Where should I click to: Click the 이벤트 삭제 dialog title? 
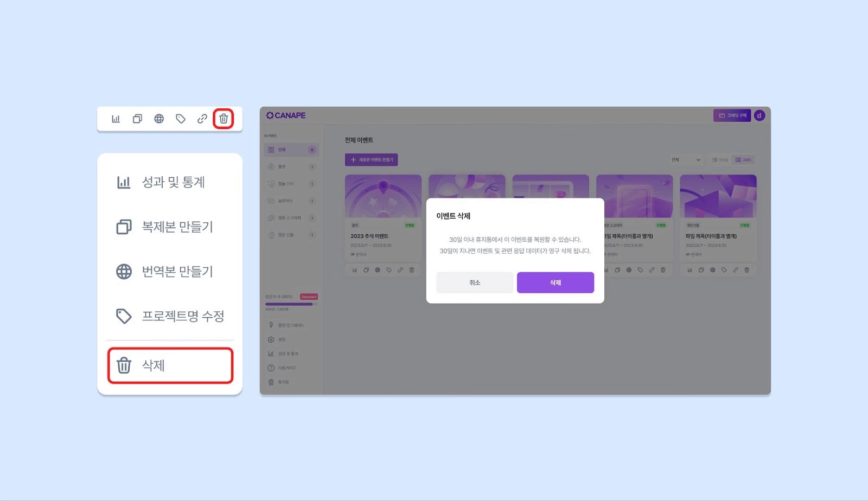click(454, 216)
